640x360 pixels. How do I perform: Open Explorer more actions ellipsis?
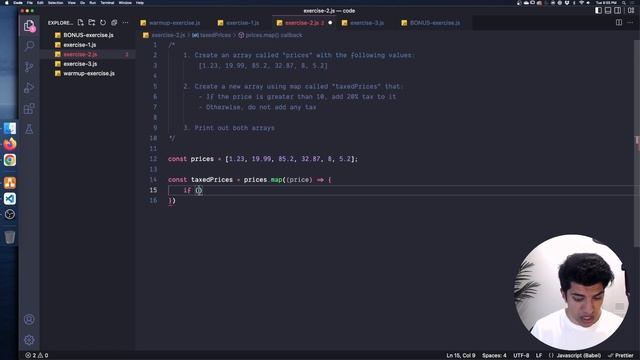point(125,23)
